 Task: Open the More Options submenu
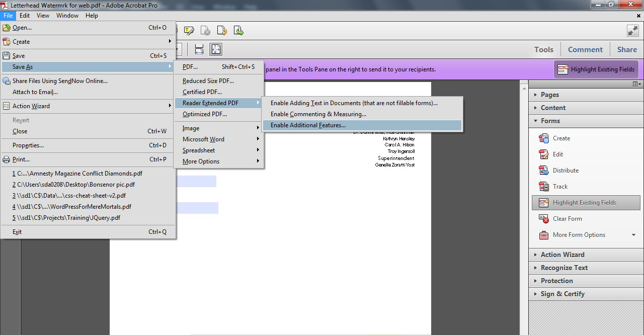click(x=219, y=161)
